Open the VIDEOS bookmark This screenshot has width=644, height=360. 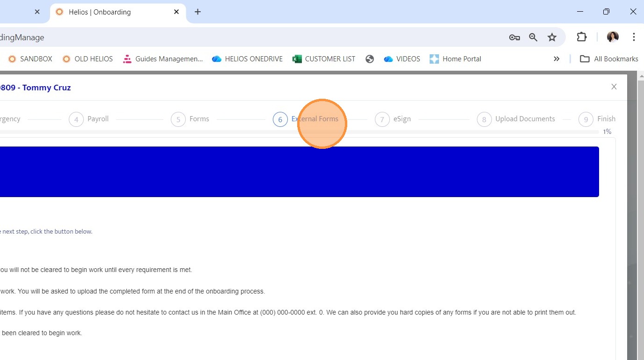click(402, 59)
